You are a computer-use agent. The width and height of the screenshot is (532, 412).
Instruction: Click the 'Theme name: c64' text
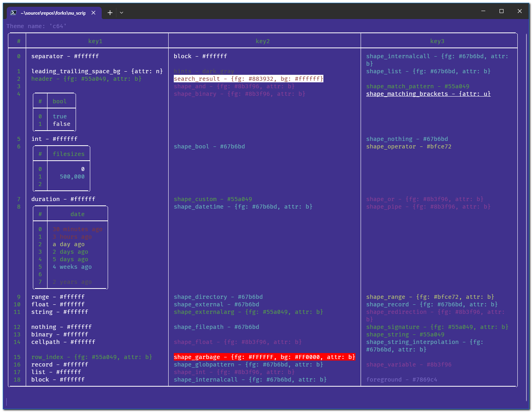click(36, 26)
